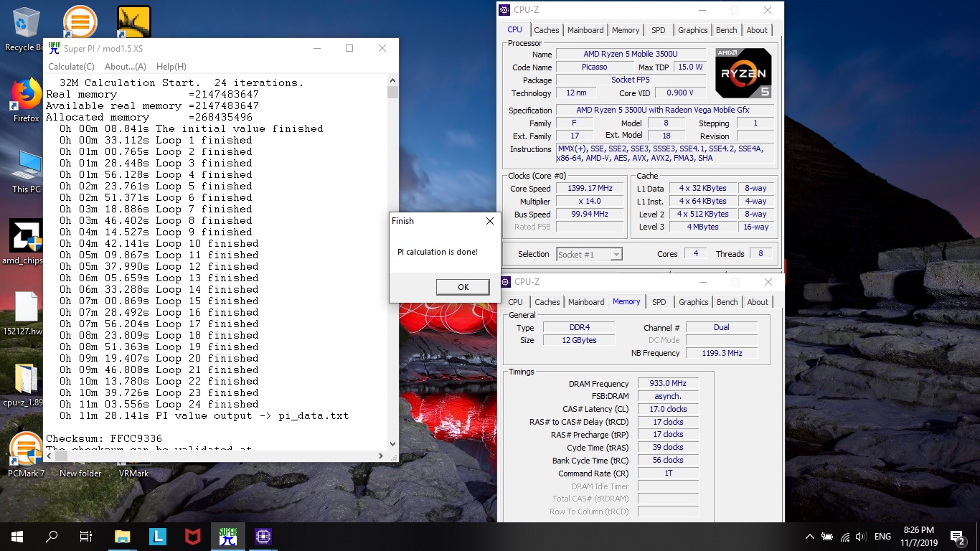980x551 pixels.
Task: Click Core Speed value 1399.17 MHz
Action: (590, 188)
